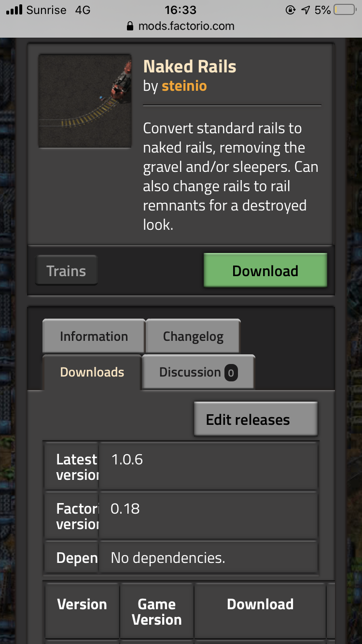This screenshot has width=362, height=644.
Task: Tap the Discussion count badge
Action: [231, 372]
